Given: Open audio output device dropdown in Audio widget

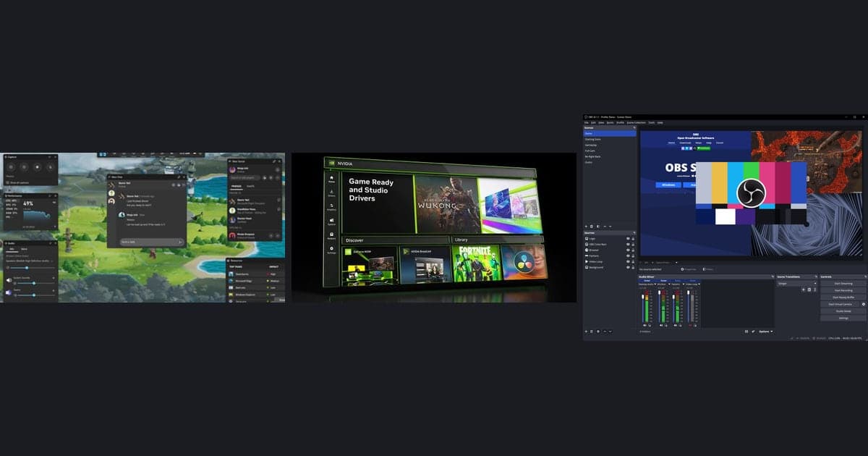Looking at the screenshot, I should pyautogui.click(x=30, y=261).
